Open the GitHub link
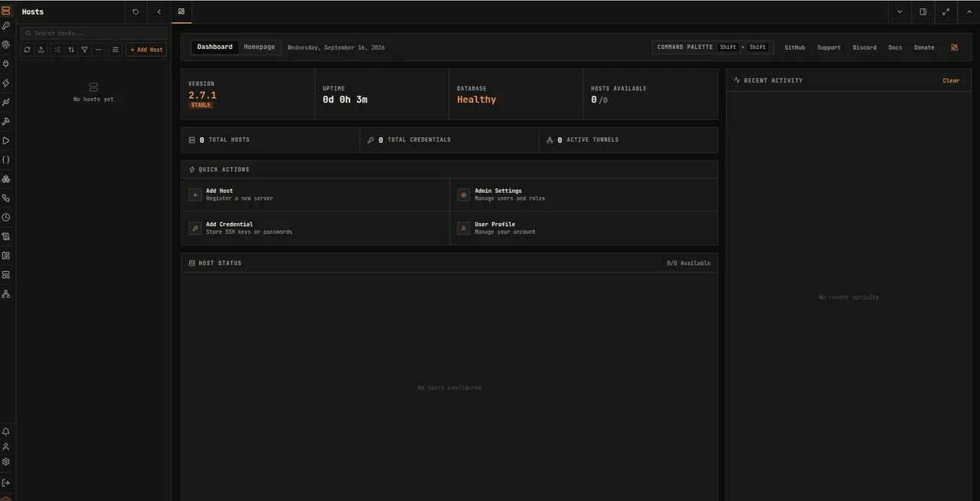 [x=795, y=47]
